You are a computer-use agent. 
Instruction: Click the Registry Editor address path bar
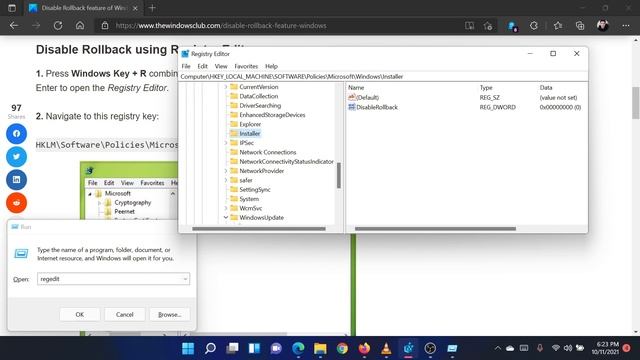pos(383,76)
